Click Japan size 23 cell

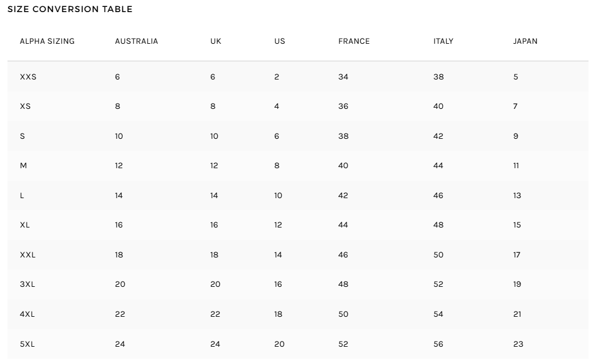click(x=518, y=344)
